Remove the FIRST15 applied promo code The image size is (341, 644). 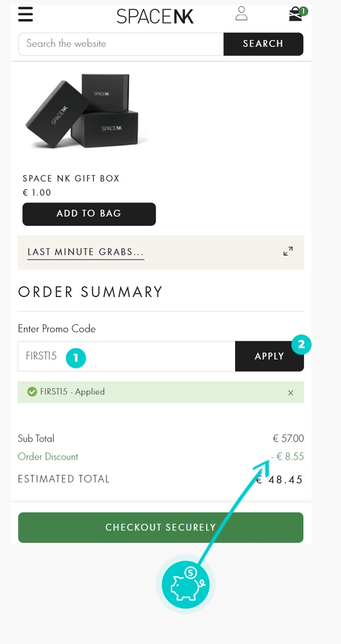290,393
